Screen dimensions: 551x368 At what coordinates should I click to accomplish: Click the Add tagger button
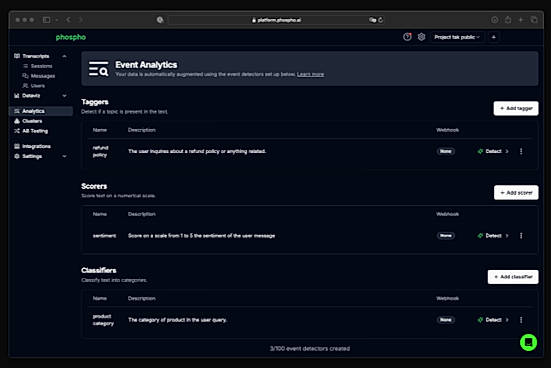pyautogui.click(x=516, y=108)
